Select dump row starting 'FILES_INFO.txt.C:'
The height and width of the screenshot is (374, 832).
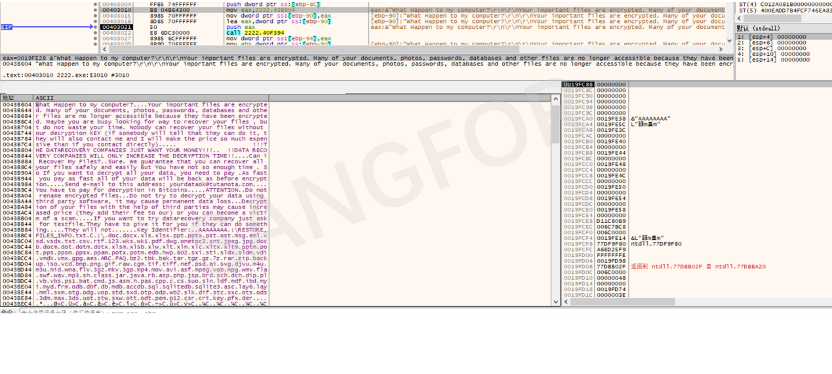(x=134, y=236)
